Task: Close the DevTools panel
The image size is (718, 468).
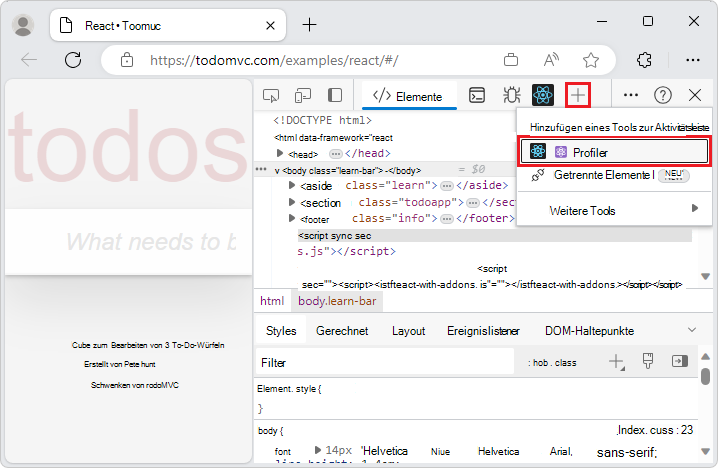Action: click(x=695, y=95)
